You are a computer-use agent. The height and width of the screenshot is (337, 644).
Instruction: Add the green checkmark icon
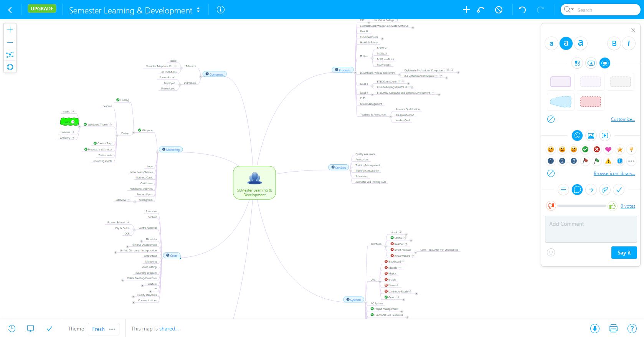585,149
